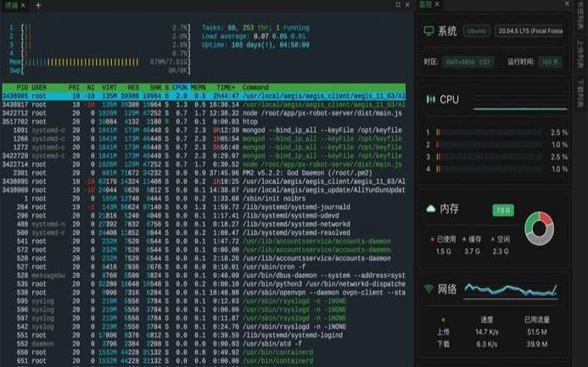Click the htop Tasks summary line
This screenshot has width=588, height=367.
255,28
